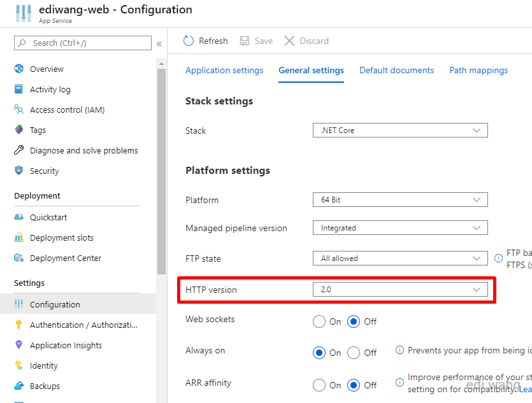Image resolution: width=532 pixels, height=403 pixels.
Task: Click the Discard button
Action: click(306, 41)
